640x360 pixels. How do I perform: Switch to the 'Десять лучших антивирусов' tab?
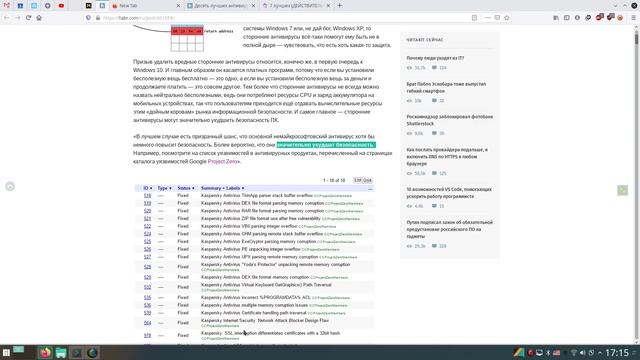pyautogui.click(x=221, y=6)
